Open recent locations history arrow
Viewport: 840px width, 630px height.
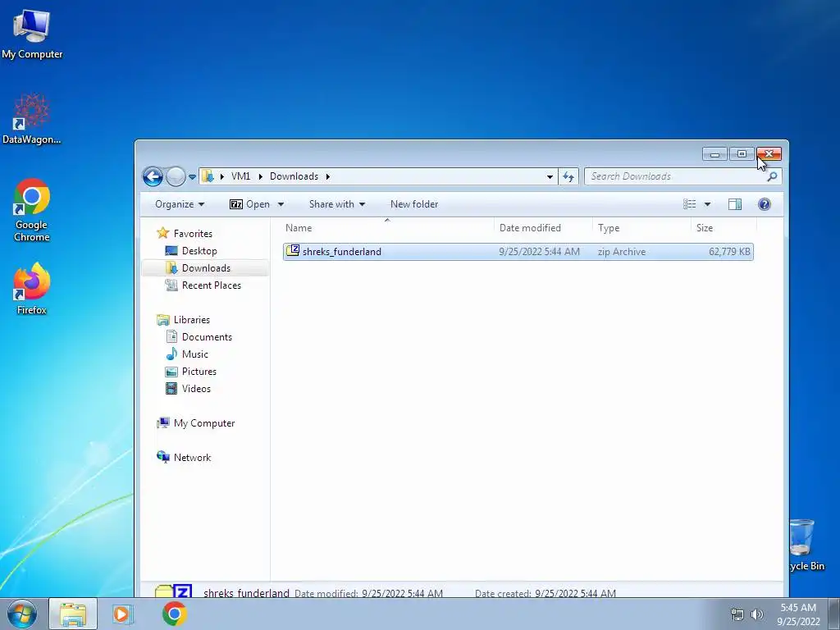(192, 177)
